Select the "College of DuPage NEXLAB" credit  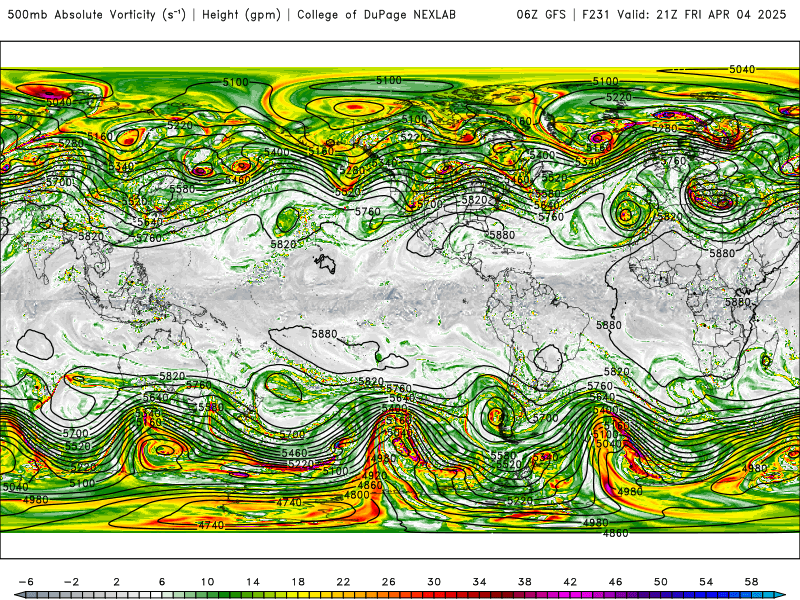coord(376,15)
